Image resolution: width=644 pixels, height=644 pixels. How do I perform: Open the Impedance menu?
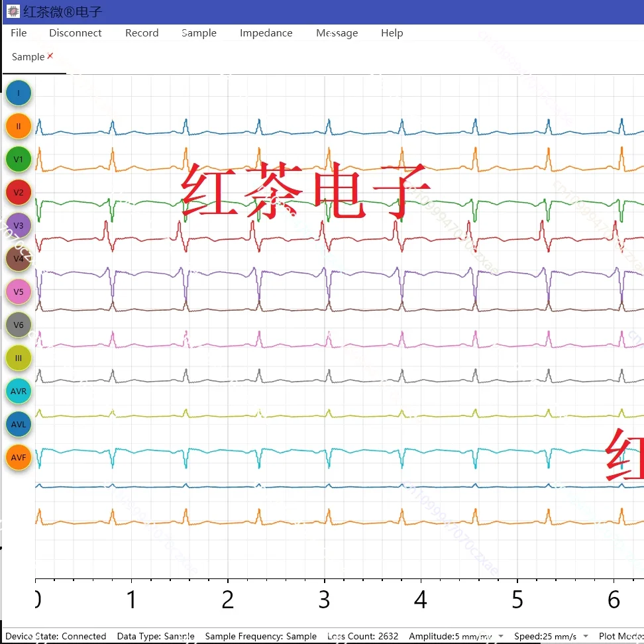266,33
